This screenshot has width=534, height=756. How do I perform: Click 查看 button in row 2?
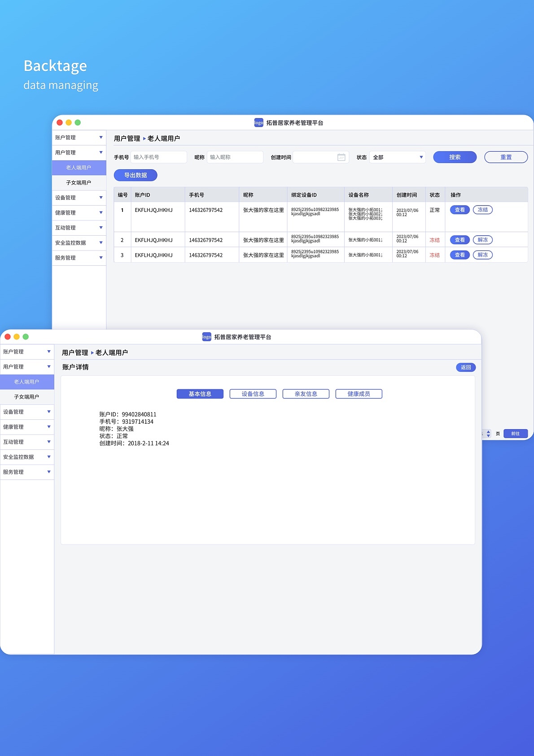[x=460, y=240]
